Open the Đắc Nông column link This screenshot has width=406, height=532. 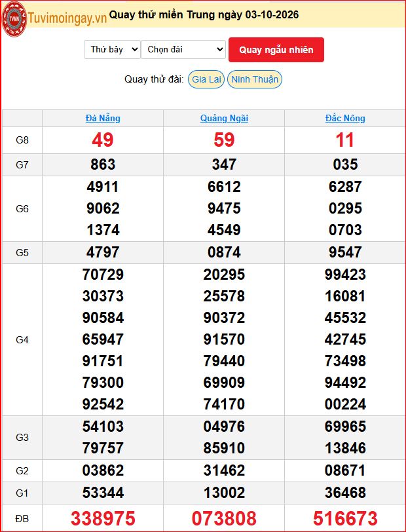[345, 119]
